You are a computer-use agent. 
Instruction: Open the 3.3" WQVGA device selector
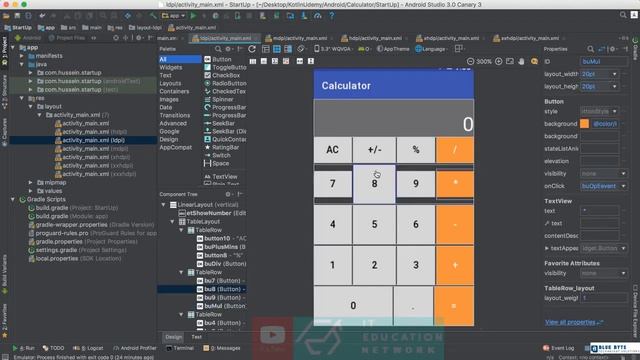coord(333,49)
